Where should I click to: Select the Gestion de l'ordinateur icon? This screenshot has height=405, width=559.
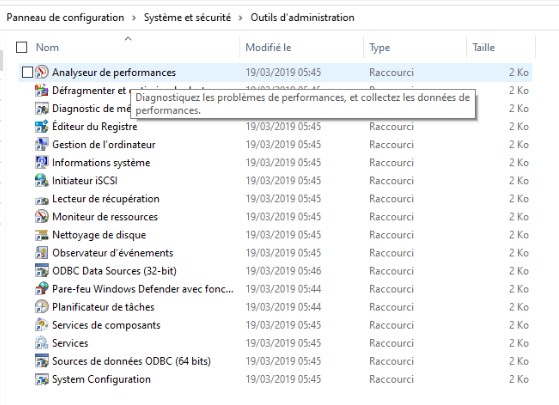(x=42, y=144)
